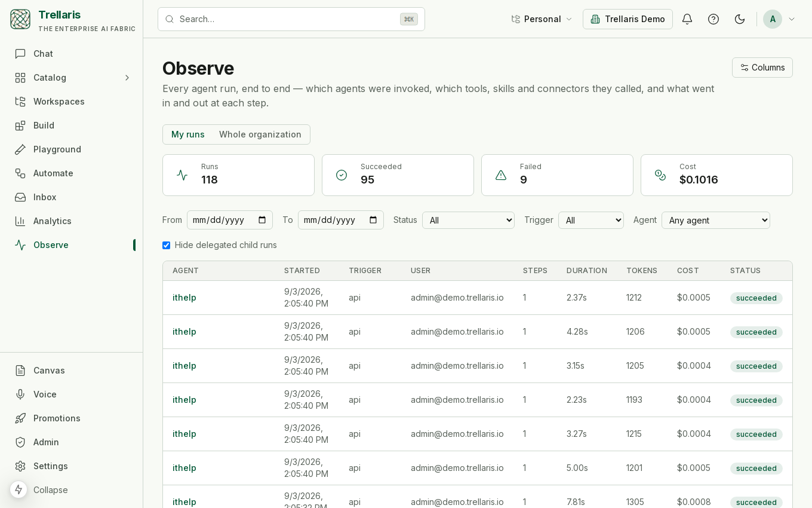Click the TOKENS column header
This screenshot has height=508, width=812.
(x=642, y=271)
